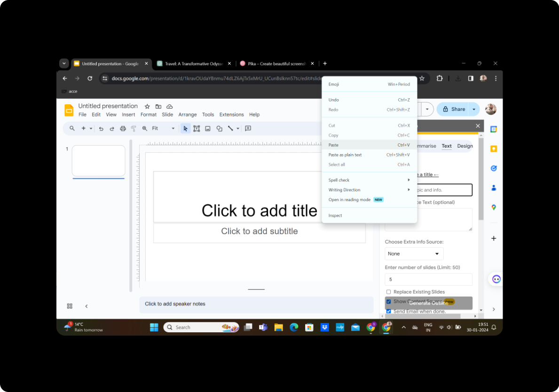Click the redo arrow in toolbar
This screenshot has height=392, width=559.
tap(112, 129)
